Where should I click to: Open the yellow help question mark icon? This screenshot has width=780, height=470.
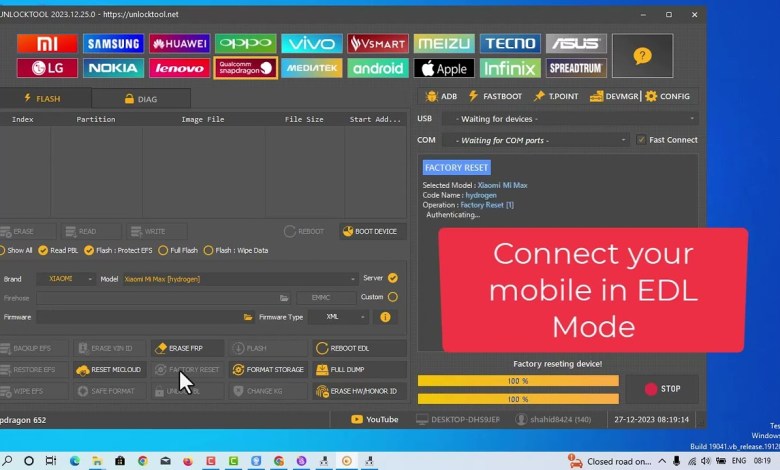[x=642, y=56]
